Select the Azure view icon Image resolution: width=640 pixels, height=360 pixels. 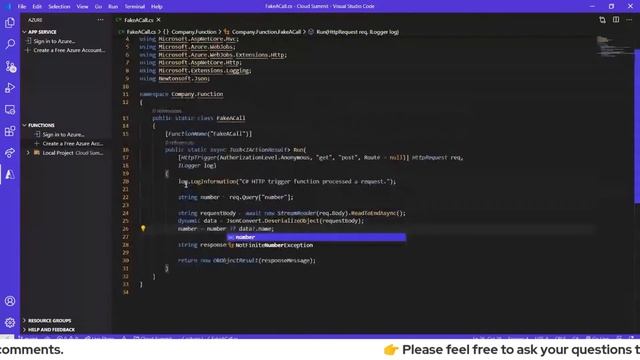(10, 174)
